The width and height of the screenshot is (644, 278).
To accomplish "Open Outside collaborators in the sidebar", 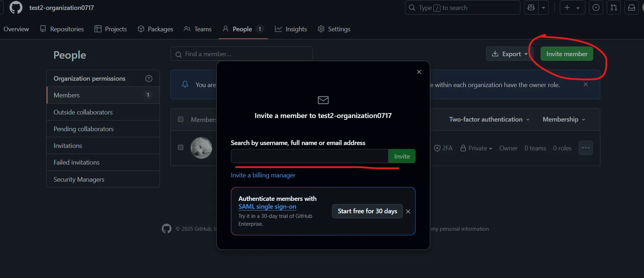I will coord(103,112).
